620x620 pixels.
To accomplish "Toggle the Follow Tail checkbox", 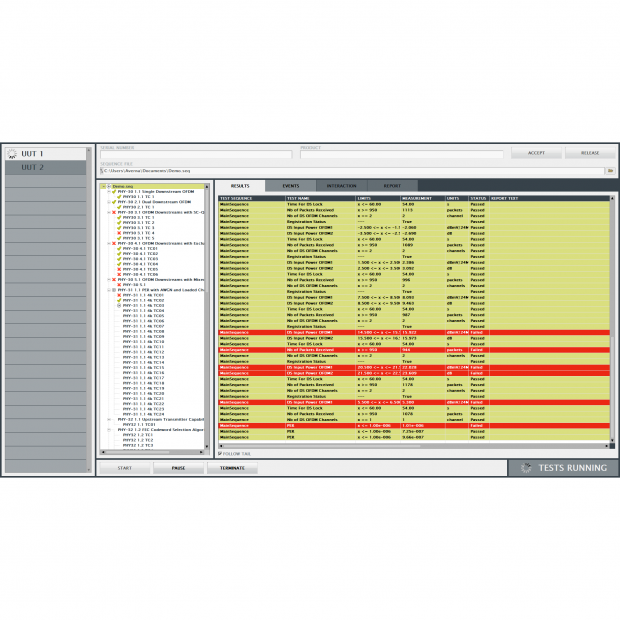I will click(220, 453).
